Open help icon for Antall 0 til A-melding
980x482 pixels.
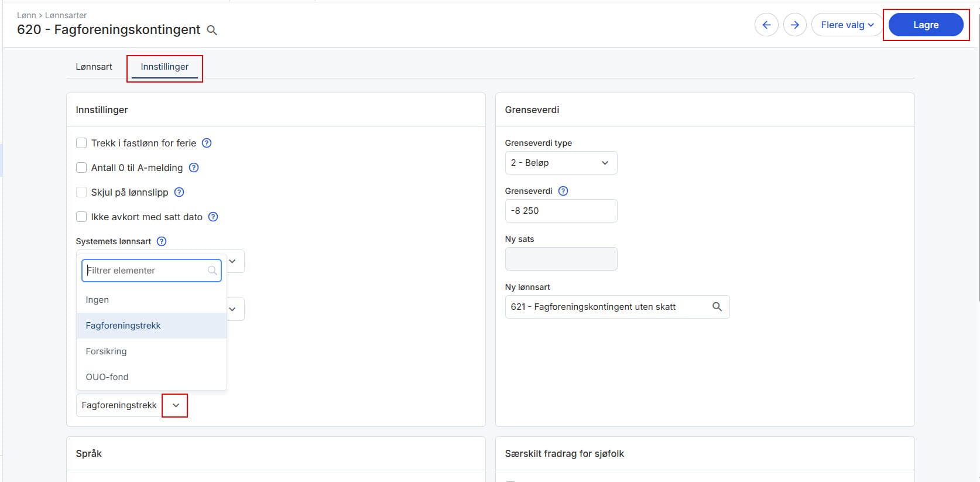click(x=194, y=167)
